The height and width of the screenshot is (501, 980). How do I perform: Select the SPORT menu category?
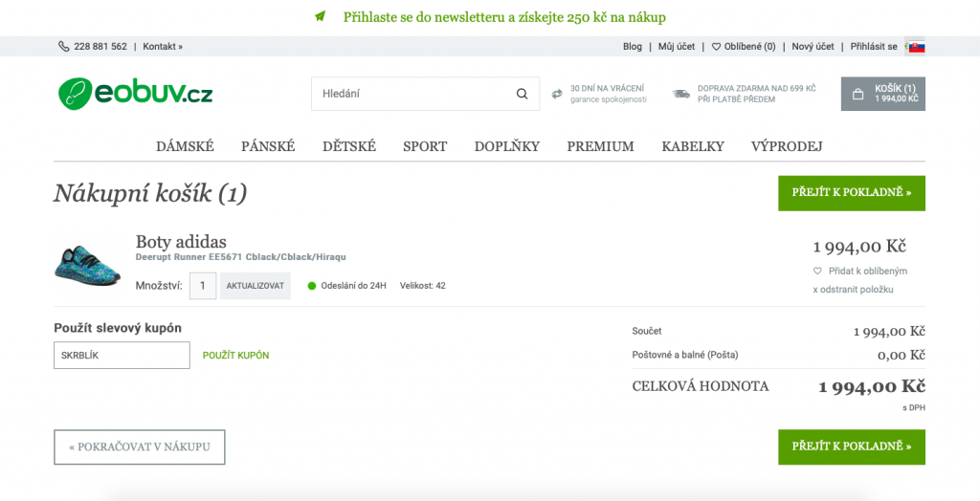(425, 147)
